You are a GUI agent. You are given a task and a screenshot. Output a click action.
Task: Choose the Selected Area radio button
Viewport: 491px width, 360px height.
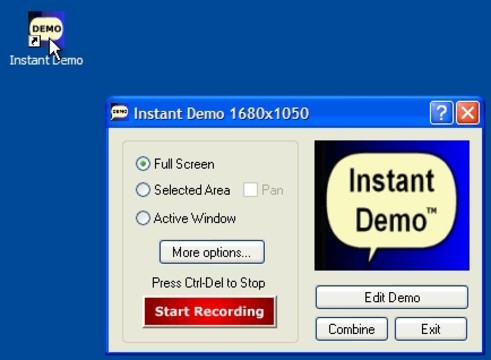pos(143,190)
